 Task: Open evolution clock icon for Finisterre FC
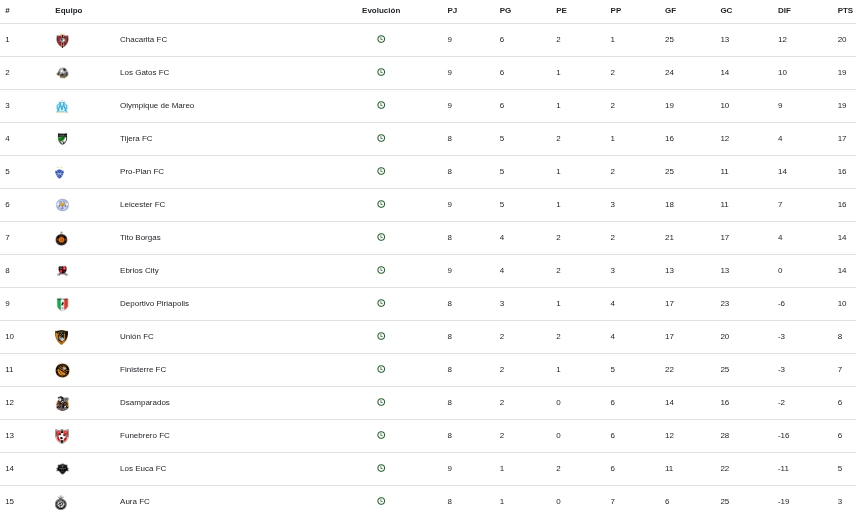[x=381, y=369]
